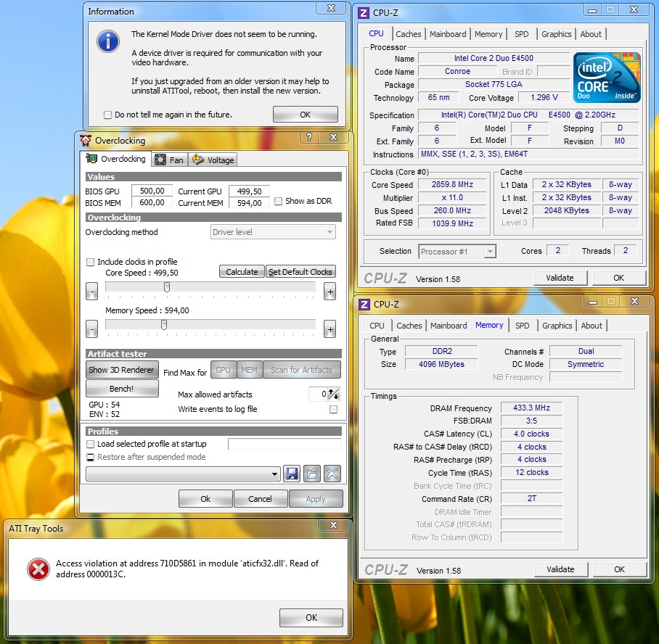Check 'Do not tell me again in the future'
659x644 pixels.
point(108,115)
